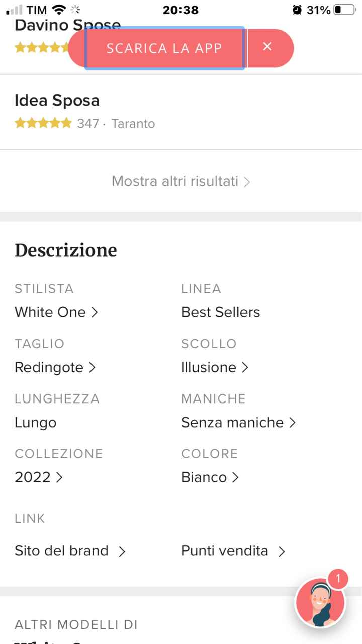The width and height of the screenshot is (362, 644).
Task: Dismiss the SCARICA LA APP banner
Action: tap(267, 46)
